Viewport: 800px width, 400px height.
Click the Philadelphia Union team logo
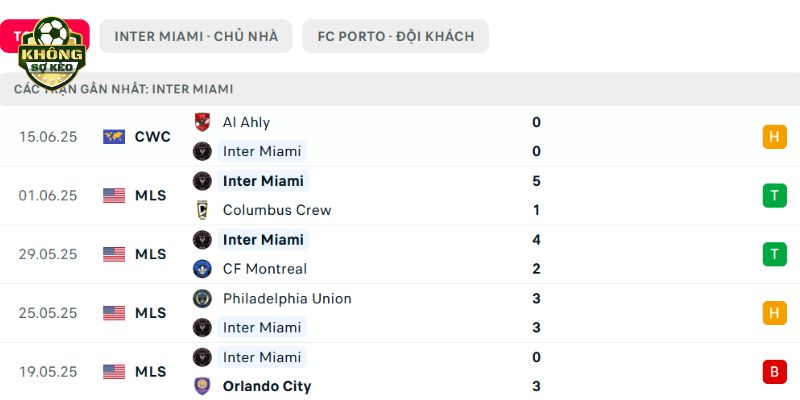point(202,298)
